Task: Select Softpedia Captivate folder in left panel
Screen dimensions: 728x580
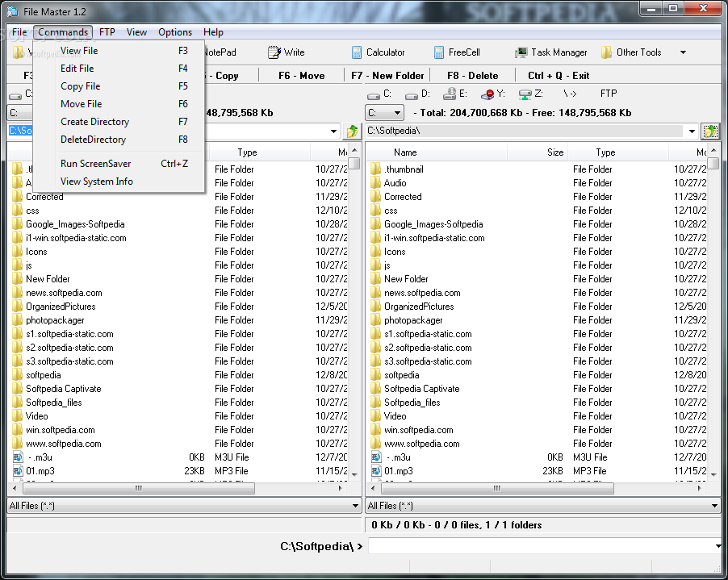Action: click(63, 389)
